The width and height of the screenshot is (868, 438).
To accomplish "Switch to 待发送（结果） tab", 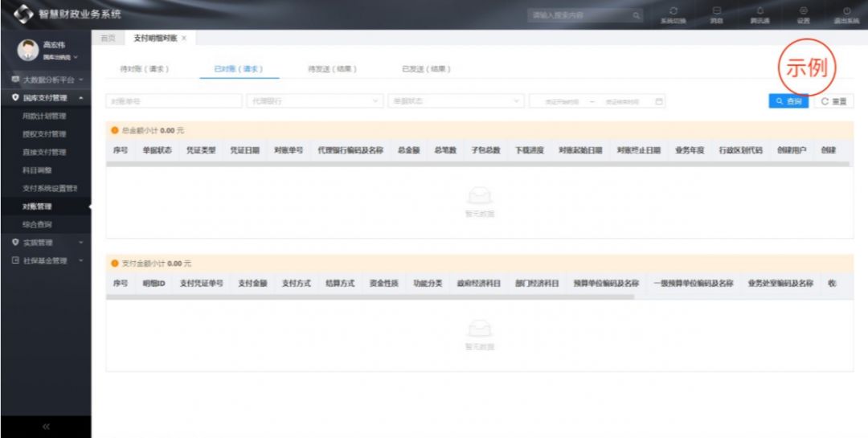I will point(332,69).
